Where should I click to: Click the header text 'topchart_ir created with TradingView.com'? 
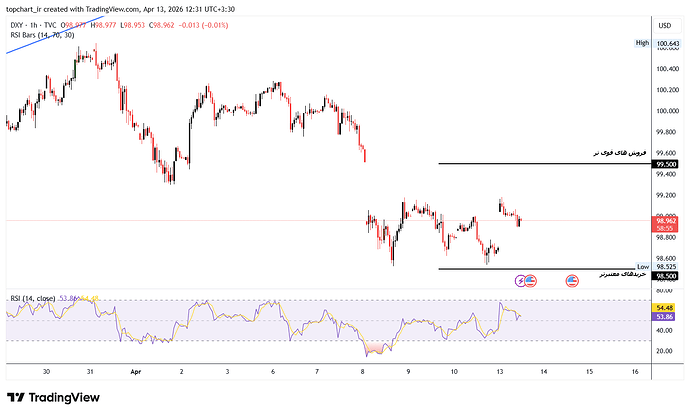pos(73,9)
